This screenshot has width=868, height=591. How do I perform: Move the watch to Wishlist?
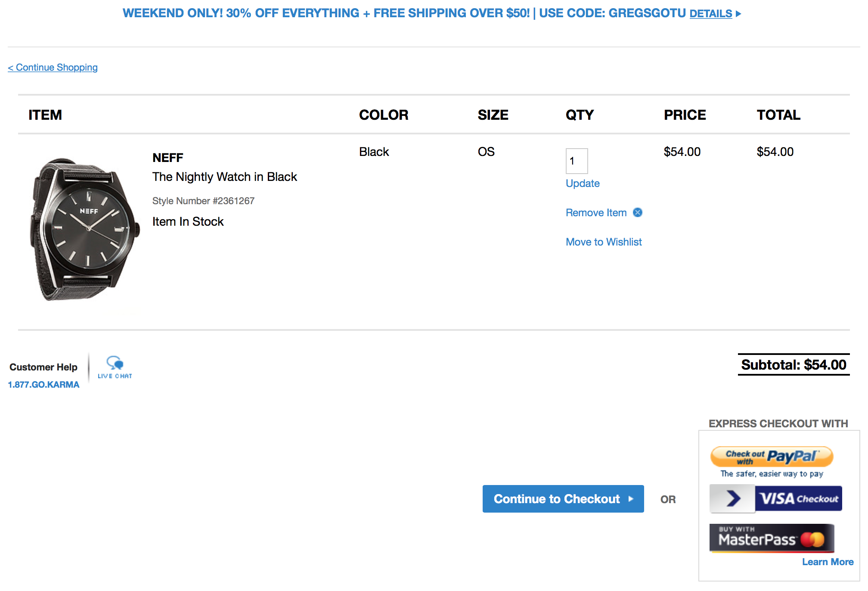tap(604, 242)
